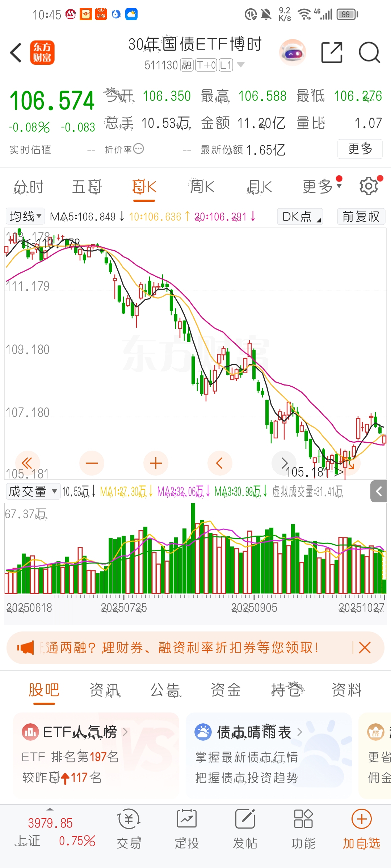The width and height of the screenshot is (391, 868).
Task: Tap the candlestick chart area
Action: click(195, 353)
